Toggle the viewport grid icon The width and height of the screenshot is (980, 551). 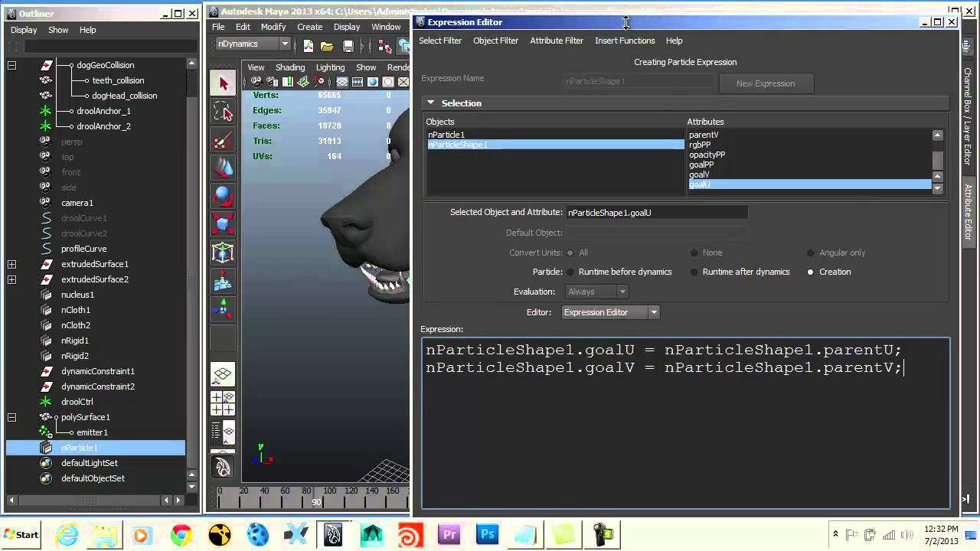point(342,82)
